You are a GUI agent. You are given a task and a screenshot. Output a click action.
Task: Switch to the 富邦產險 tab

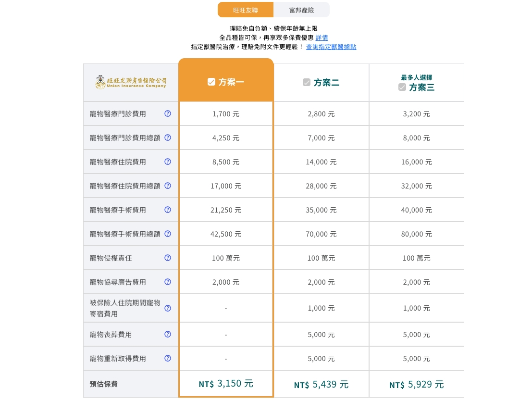[301, 9]
